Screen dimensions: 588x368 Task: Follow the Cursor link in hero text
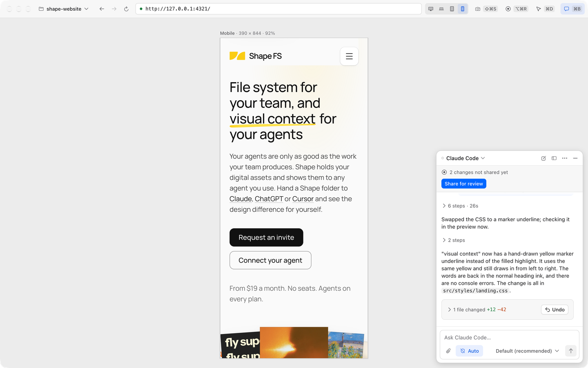tap(303, 199)
